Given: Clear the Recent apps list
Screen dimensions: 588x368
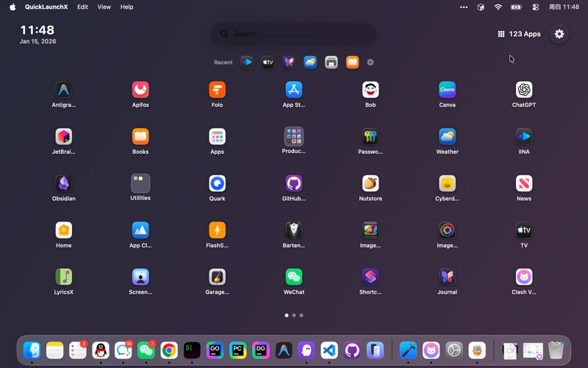Looking at the screenshot, I should pyautogui.click(x=370, y=63).
